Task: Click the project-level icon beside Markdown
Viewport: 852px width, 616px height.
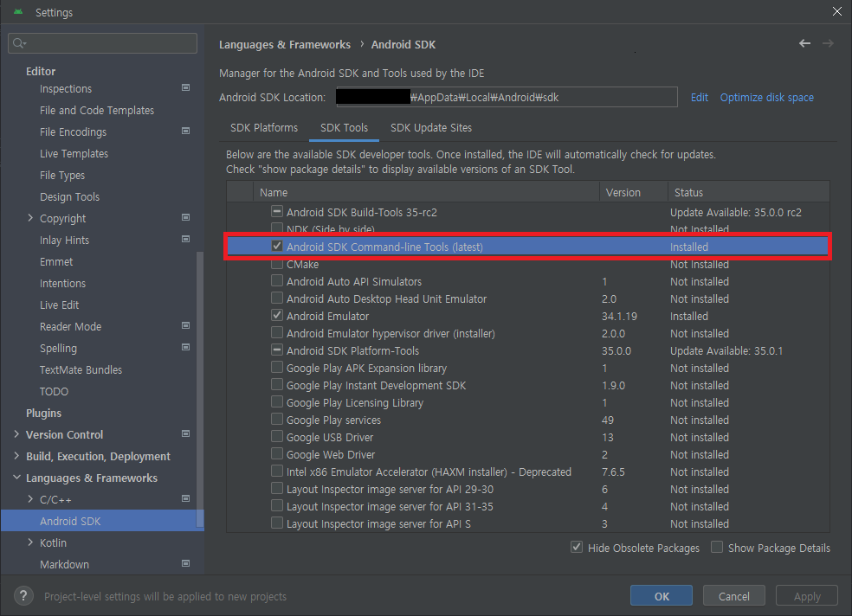Action: click(186, 563)
